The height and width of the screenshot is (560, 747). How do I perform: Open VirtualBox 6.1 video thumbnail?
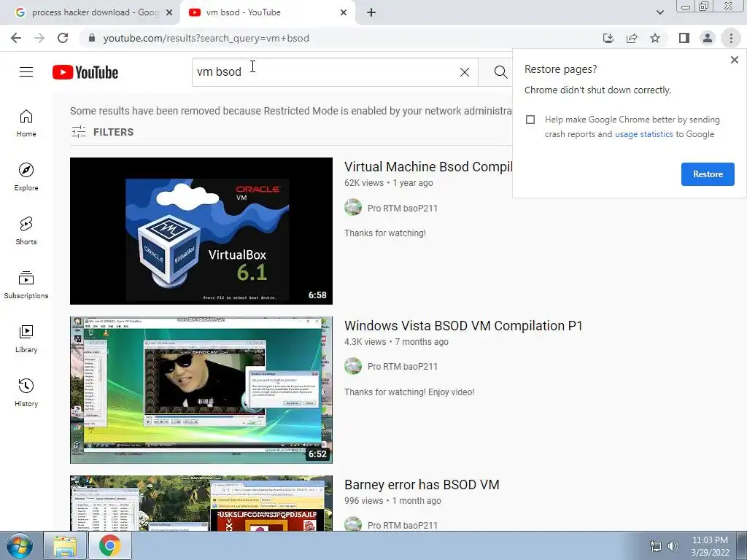tap(201, 231)
